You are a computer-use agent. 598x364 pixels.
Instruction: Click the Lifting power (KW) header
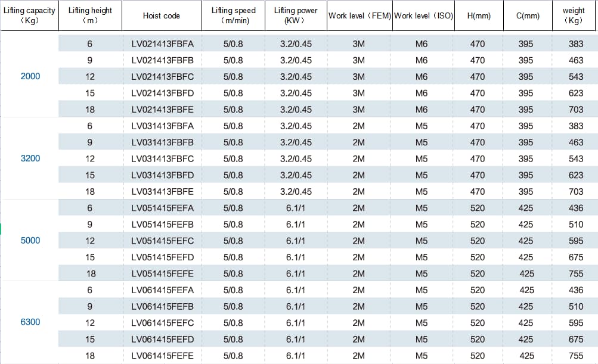295,15
